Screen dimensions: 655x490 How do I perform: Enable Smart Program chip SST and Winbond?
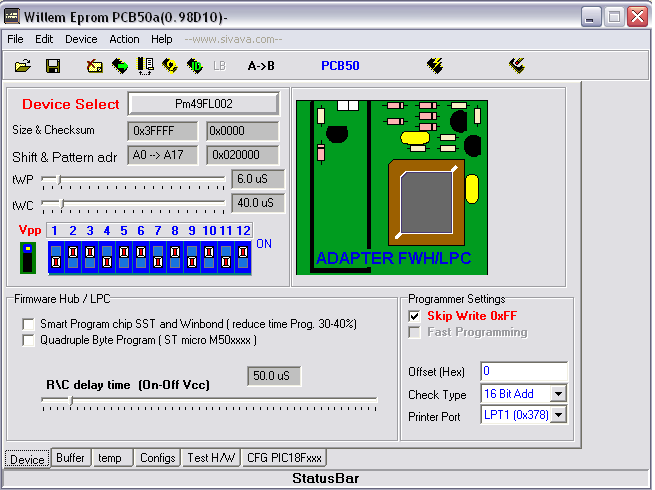point(28,324)
